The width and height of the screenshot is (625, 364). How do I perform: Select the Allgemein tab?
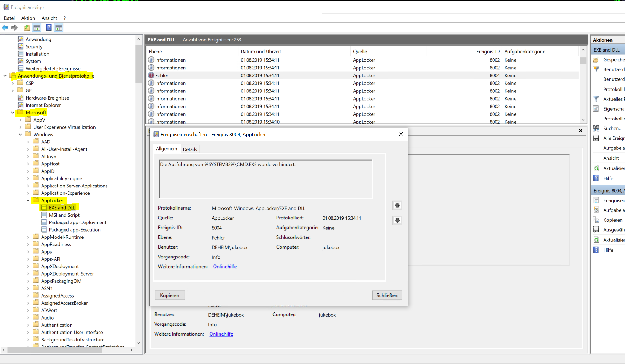166,149
